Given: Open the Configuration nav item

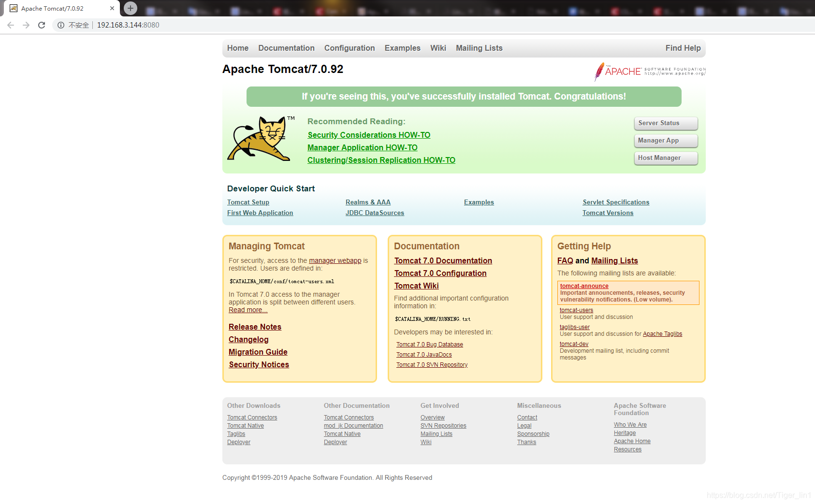Looking at the screenshot, I should 349,48.
